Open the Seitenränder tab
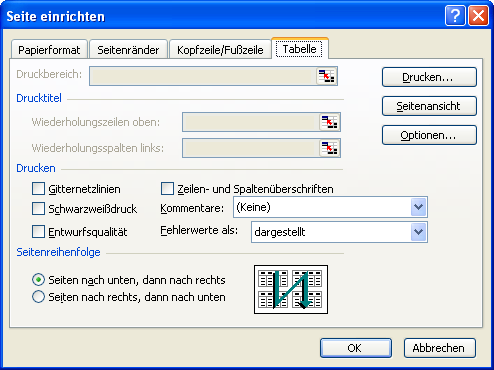The width and height of the screenshot is (494, 370). pyautogui.click(x=128, y=50)
